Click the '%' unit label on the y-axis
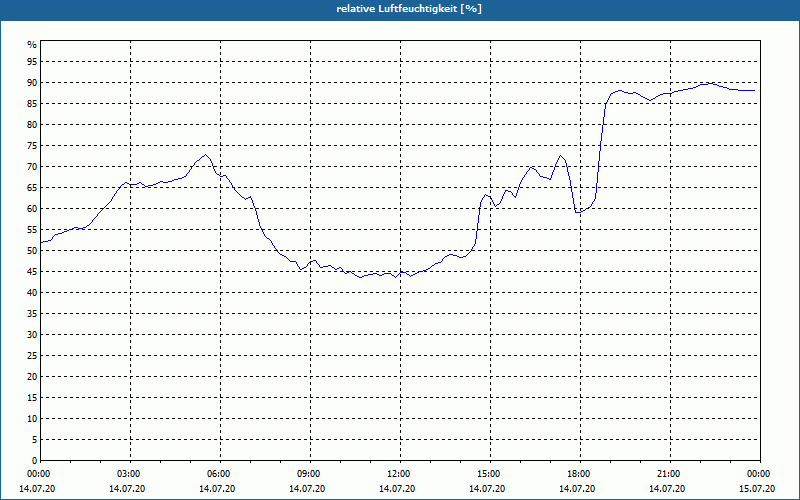This screenshot has height=500, width=800. click(32, 45)
